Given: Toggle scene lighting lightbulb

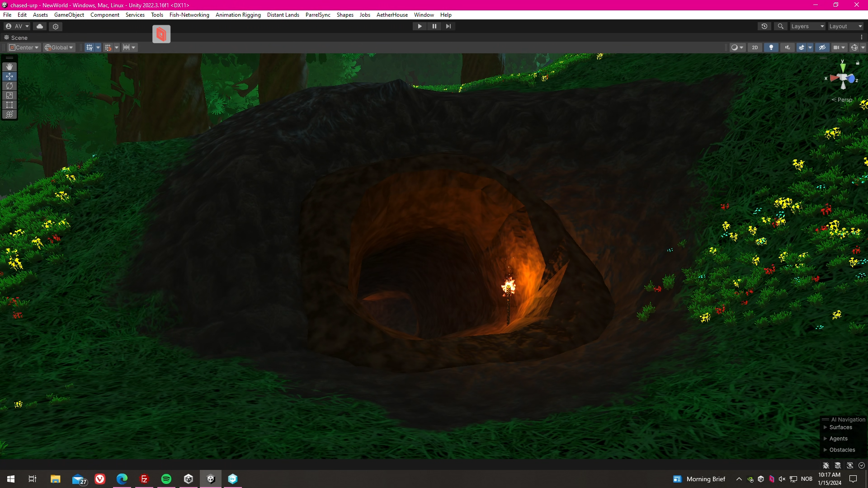Looking at the screenshot, I should coord(771,47).
